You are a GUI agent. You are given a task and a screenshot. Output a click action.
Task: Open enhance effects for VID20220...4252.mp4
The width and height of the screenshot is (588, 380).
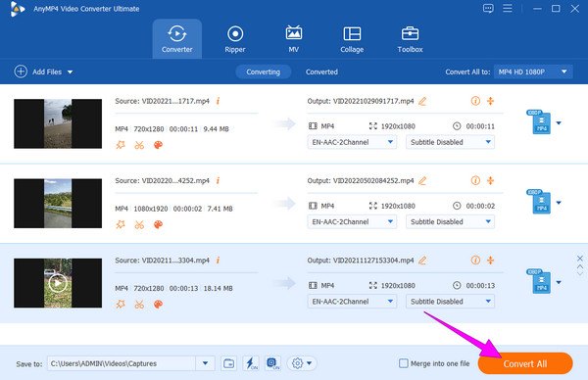[x=121, y=224]
